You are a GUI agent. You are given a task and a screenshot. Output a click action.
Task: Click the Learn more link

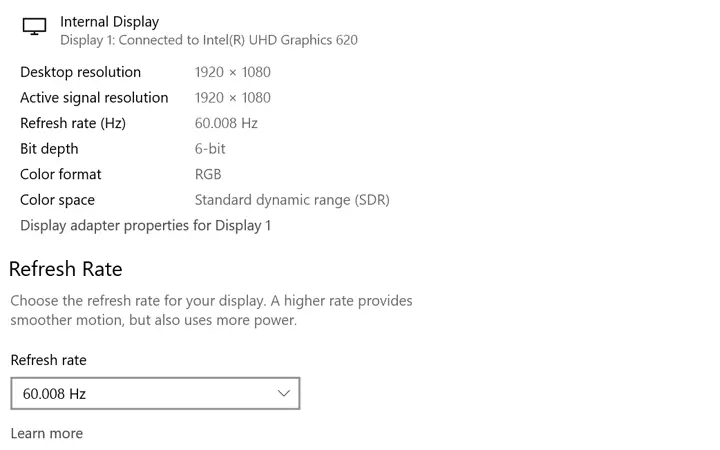[47, 433]
